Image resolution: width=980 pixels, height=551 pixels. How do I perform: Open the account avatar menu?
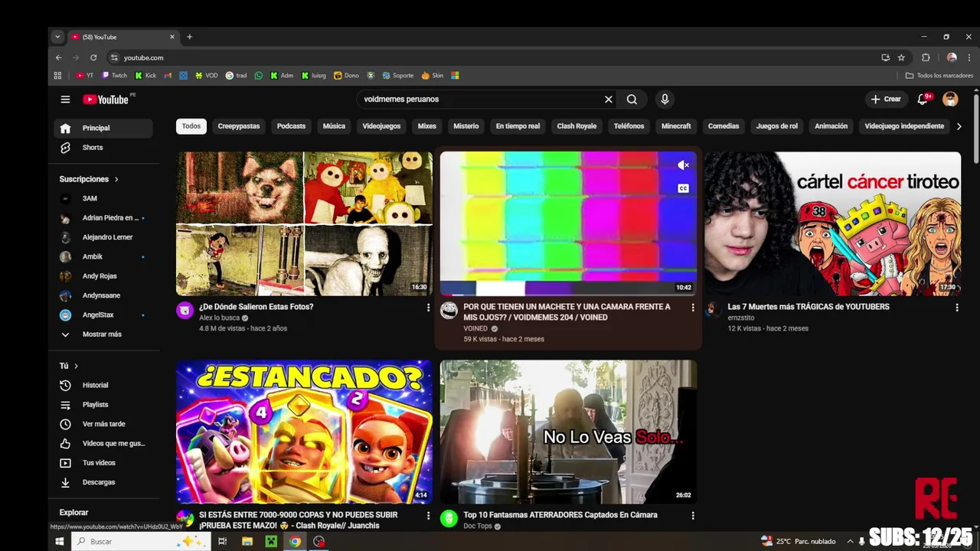pos(950,99)
